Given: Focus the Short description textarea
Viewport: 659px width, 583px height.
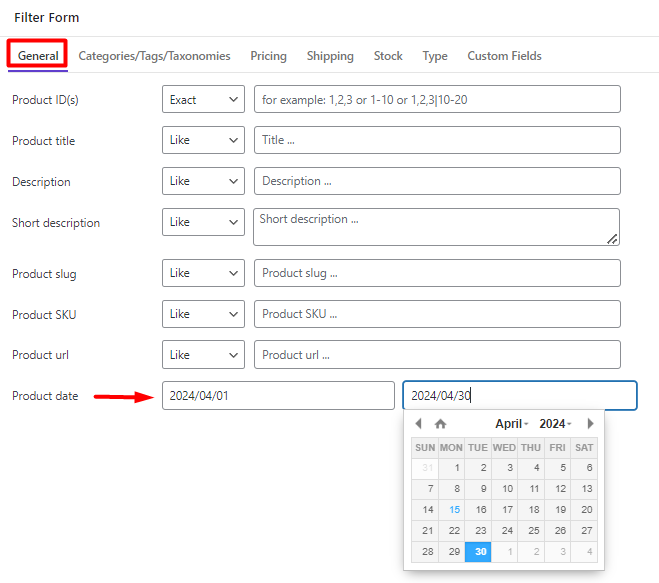Looking at the screenshot, I should (436, 227).
